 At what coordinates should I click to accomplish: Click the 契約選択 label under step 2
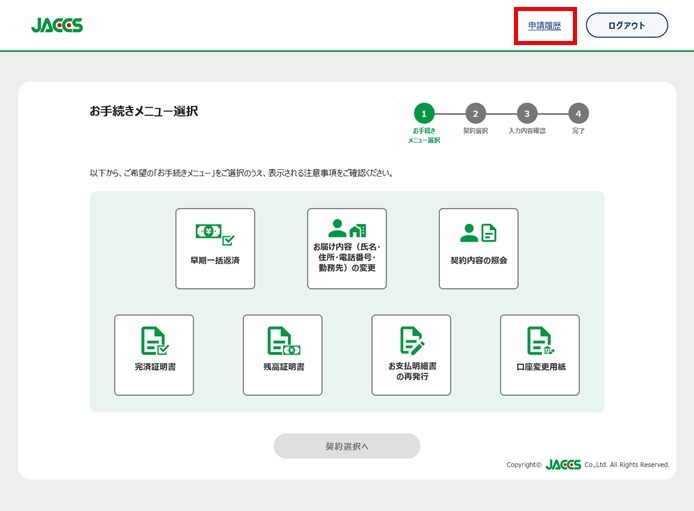(x=476, y=131)
